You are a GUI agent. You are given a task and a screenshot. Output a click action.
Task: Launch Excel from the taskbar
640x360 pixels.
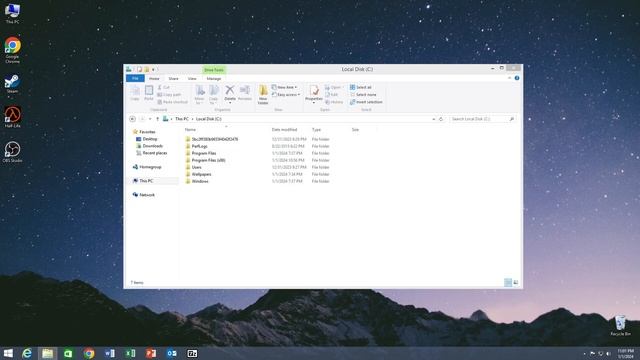[130, 353]
